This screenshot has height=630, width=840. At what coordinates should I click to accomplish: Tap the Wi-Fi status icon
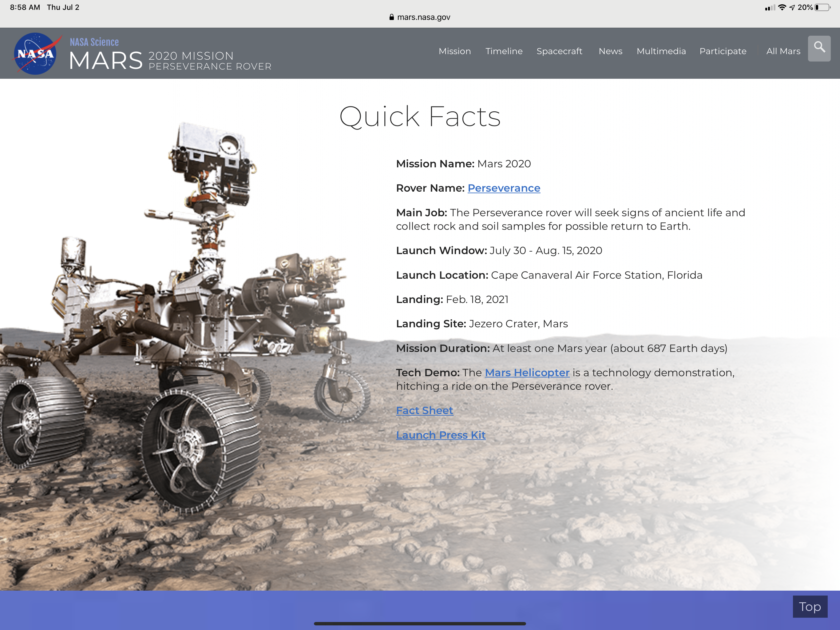(782, 8)
